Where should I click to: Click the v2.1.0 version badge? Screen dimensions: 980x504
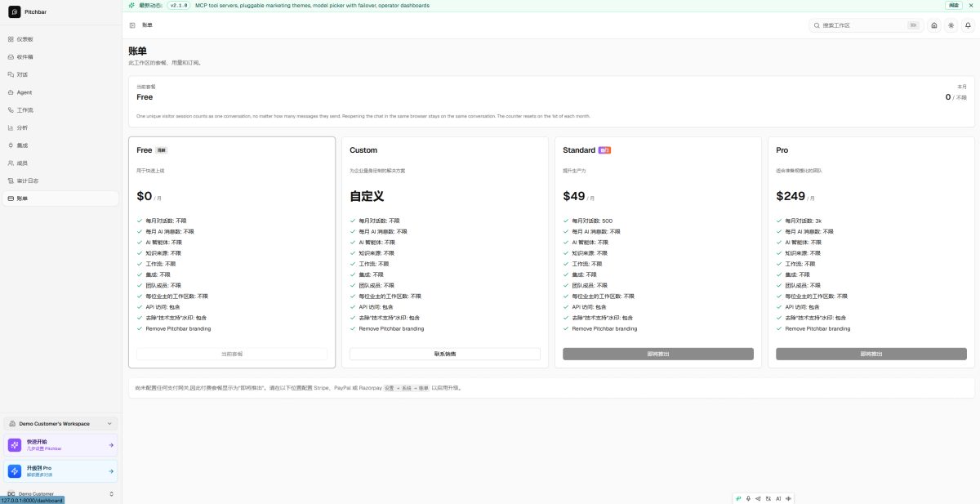coord(179,5)
